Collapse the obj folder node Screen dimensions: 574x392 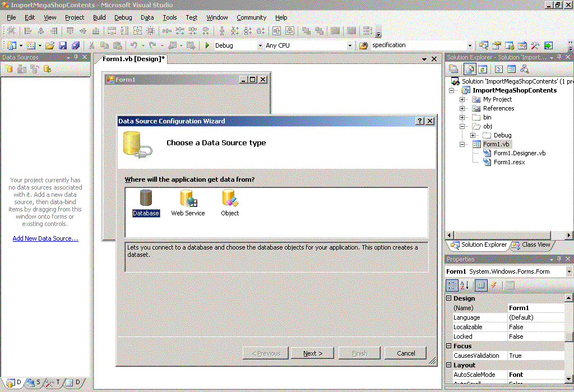pos(462,126)
